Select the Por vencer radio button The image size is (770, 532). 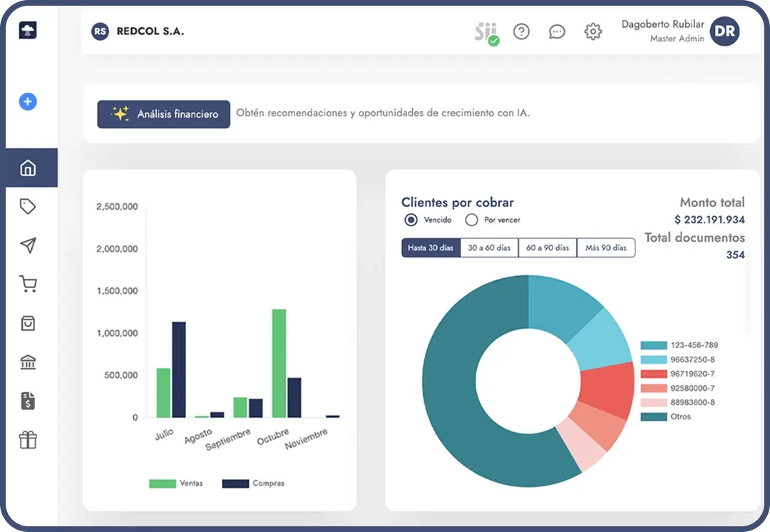tap(471, 220)
